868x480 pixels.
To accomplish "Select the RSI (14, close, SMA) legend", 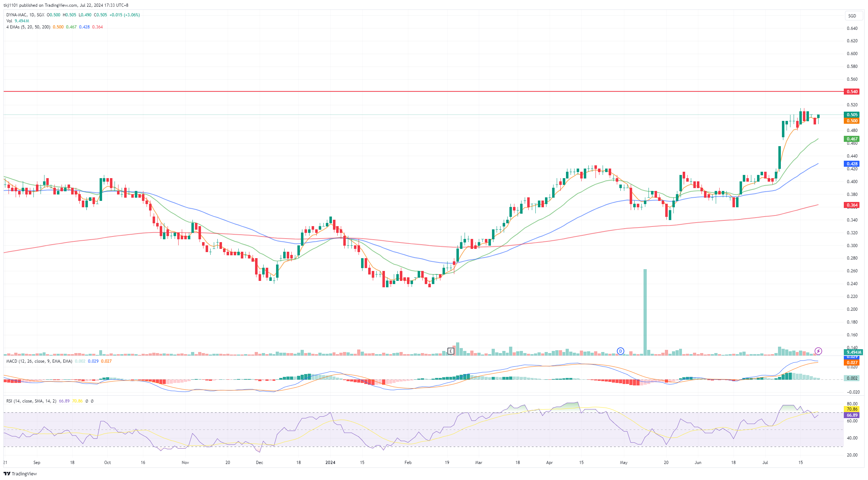I will [x=31, y=401].
